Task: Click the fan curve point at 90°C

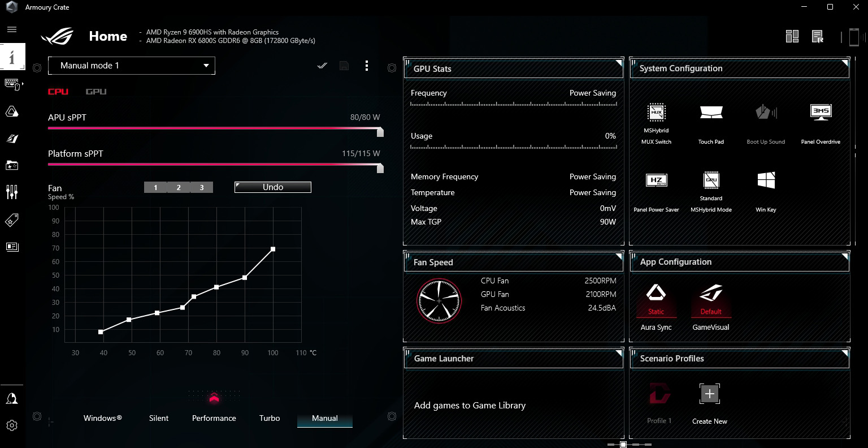Action: click(245, 278)
